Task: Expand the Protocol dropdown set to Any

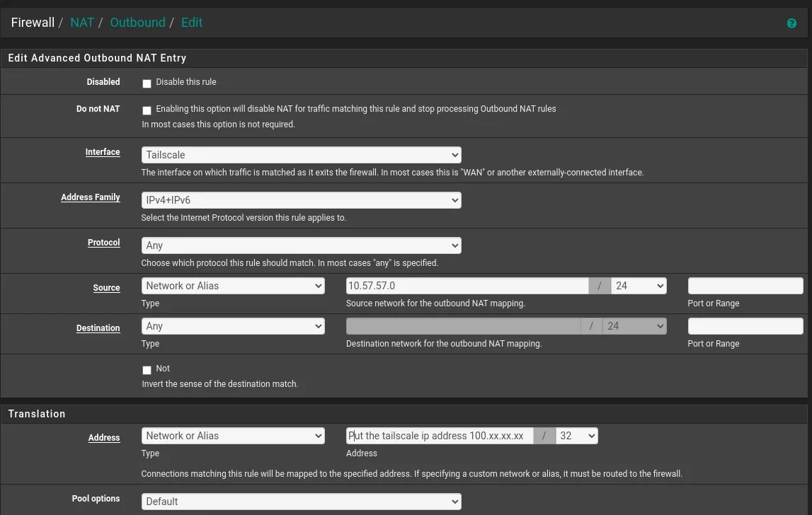Action: pos(301,245)
